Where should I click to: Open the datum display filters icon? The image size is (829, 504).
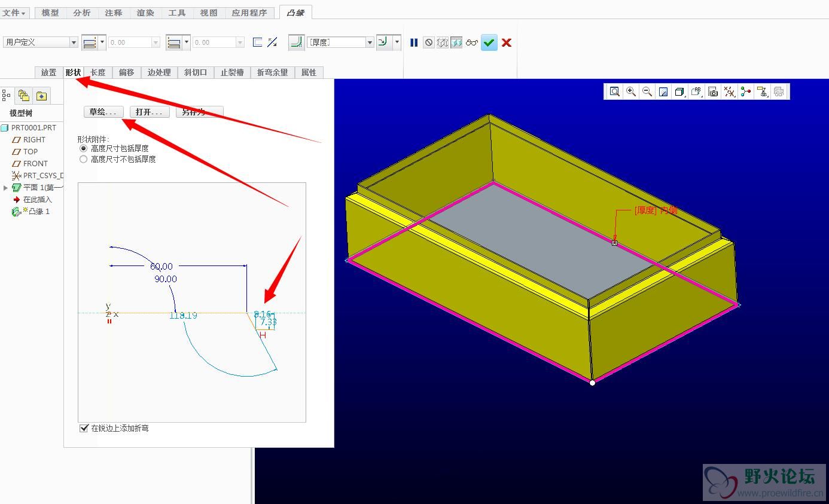729,91
